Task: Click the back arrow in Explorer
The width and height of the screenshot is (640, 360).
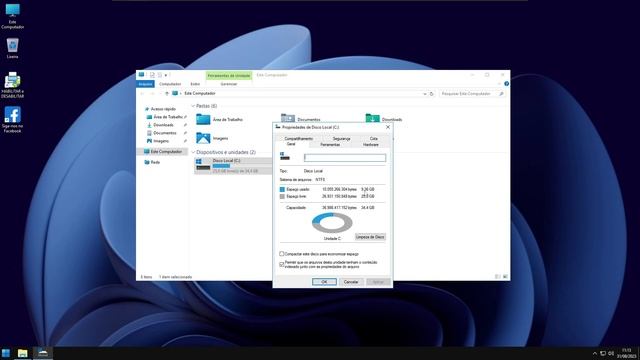Action: [142, 94]
